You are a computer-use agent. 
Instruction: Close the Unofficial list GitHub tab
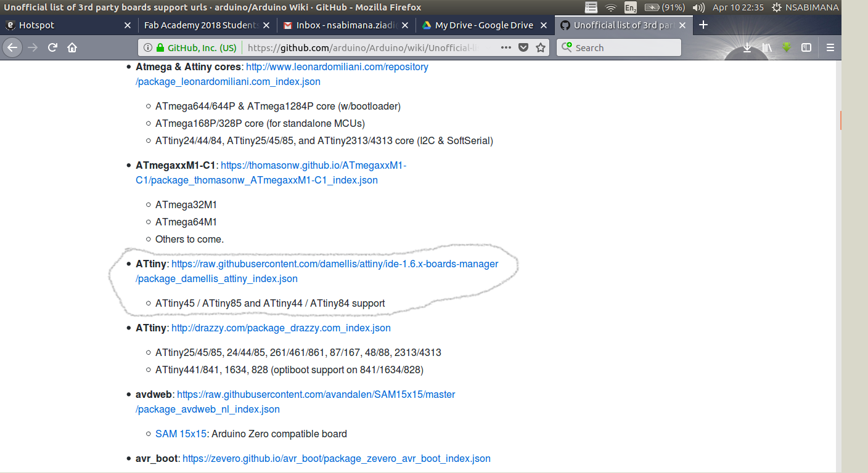coord(683,25)
